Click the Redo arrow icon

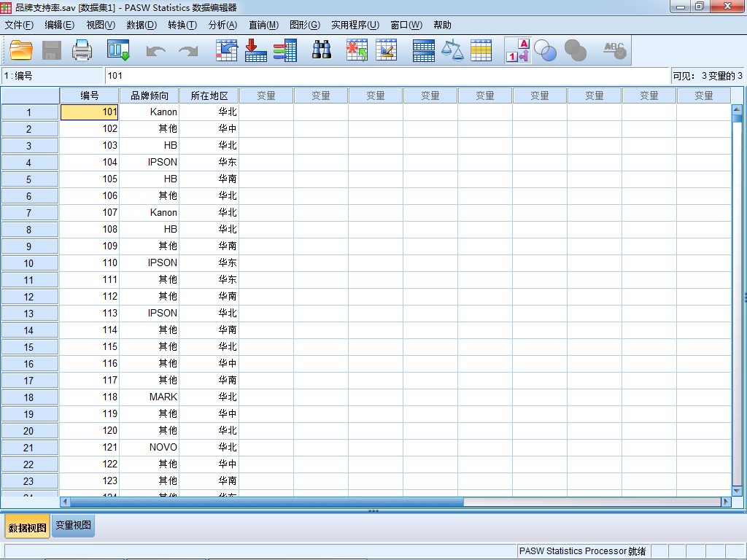pyautogui.click(x=188, y=50)
